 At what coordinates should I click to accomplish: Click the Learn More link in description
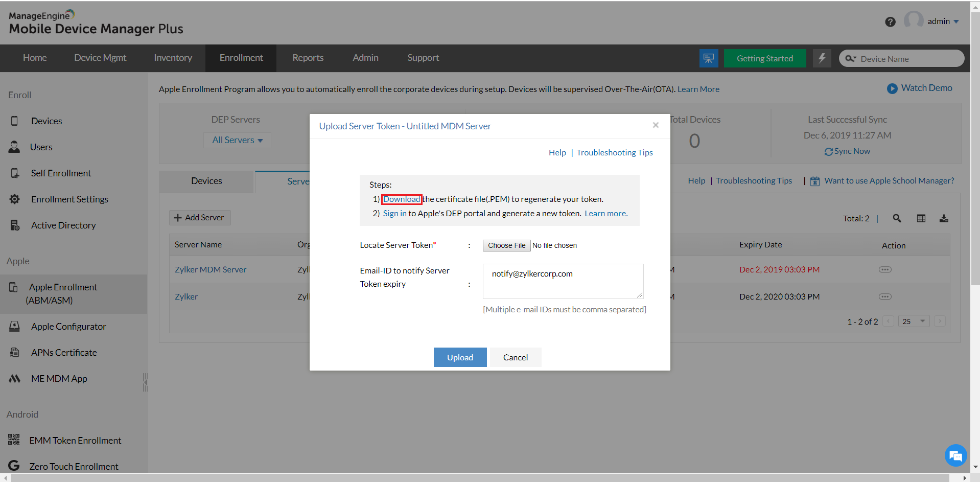(698, 89)
